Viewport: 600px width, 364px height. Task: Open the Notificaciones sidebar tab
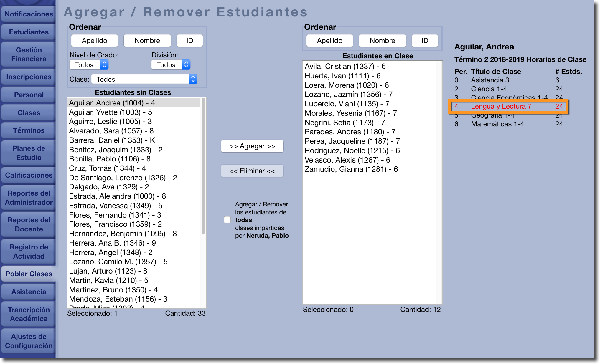pyautogui.click(x=29, y=14)
